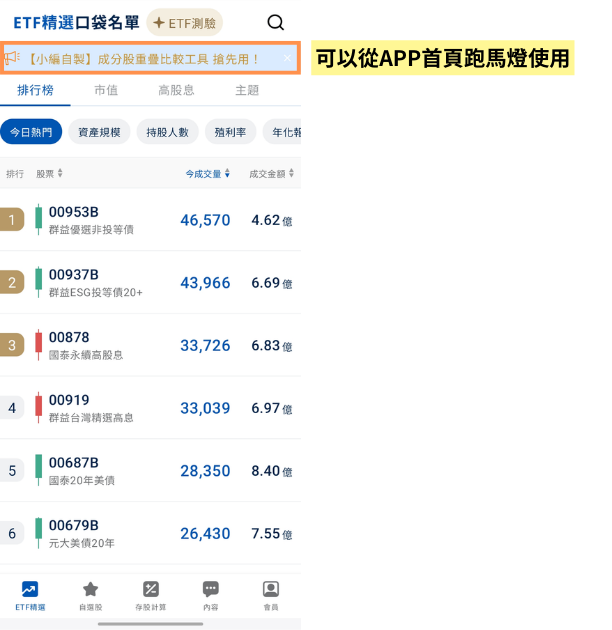Sort by 成交金額 column
Screen dimensions: 612x630
click(272, 174)
